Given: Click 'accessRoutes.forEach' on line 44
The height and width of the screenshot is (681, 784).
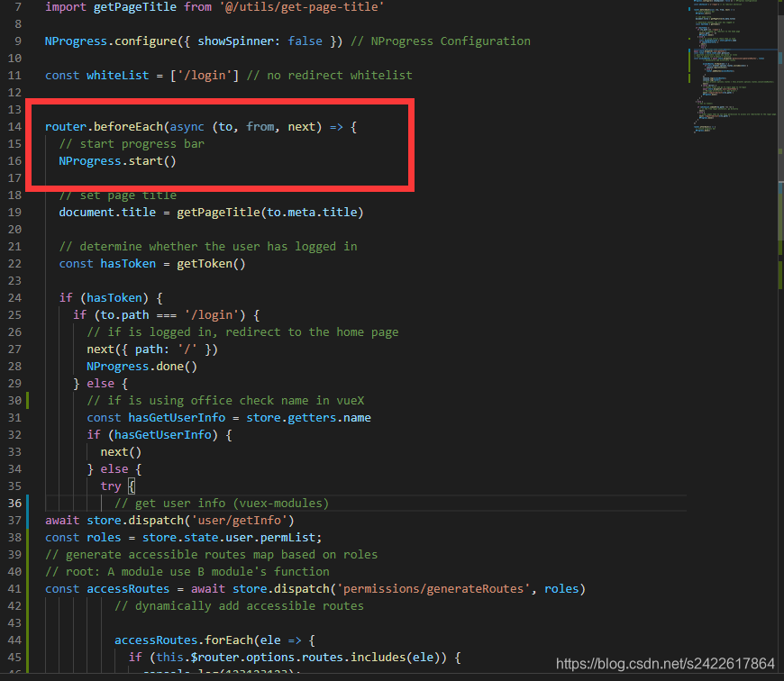Looking at the screenshot, I should click(x=184, y=640).
